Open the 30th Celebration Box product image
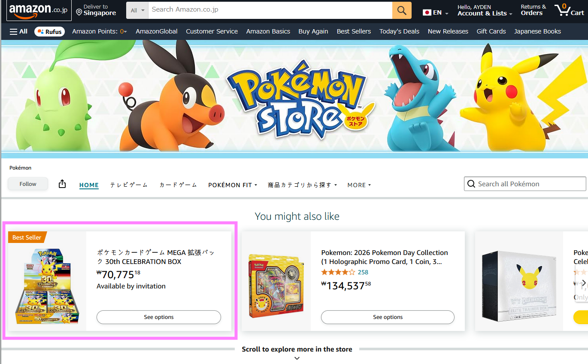Viewport: 588px width, 364px height. [47, 287]
